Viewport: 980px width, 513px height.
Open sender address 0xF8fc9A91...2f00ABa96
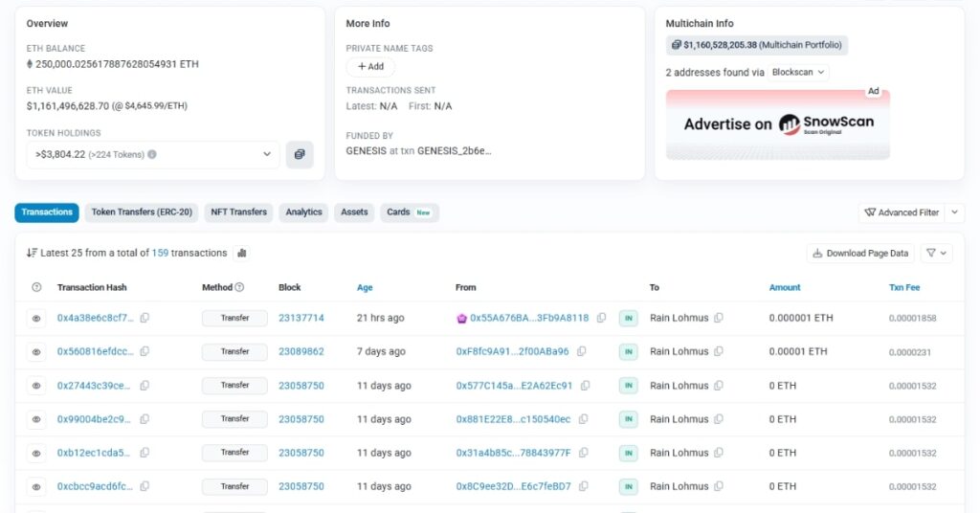(513, 352)
